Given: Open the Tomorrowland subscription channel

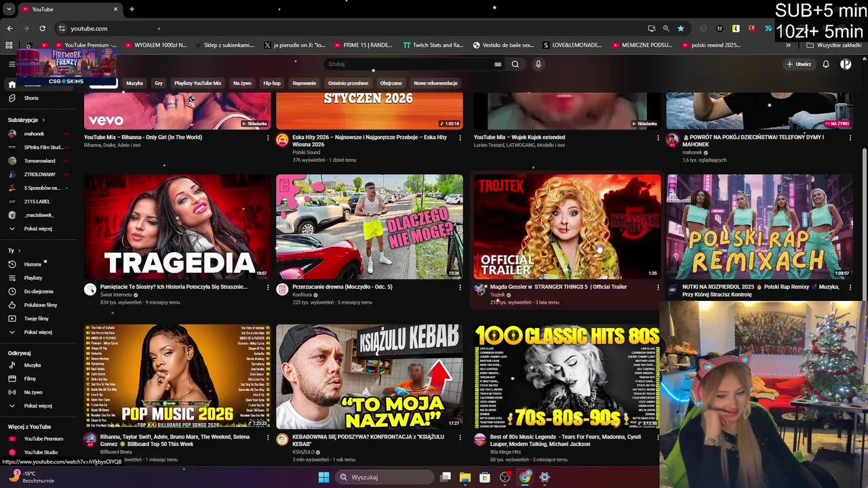Looking at the screenshot, I should (39, 161).
